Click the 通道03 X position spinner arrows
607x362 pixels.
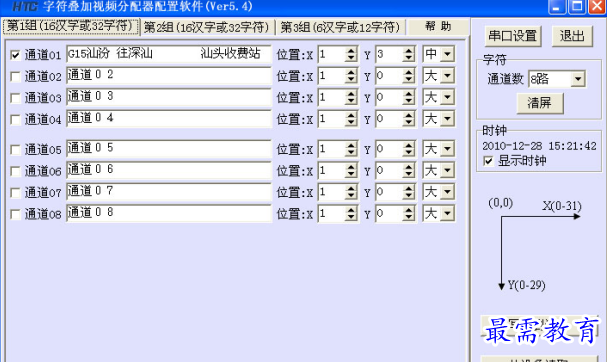pyautogui.click(x=351, y=98)
